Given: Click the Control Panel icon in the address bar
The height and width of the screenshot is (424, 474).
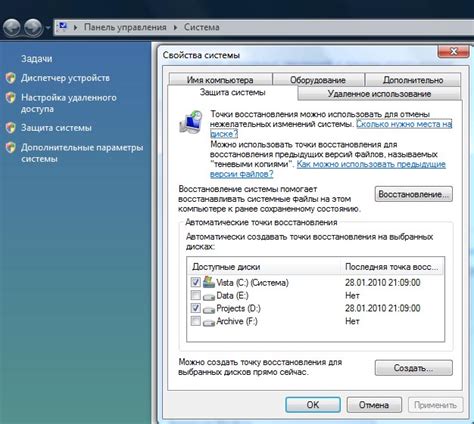Looking at the screenshot, I should [63, 27].
